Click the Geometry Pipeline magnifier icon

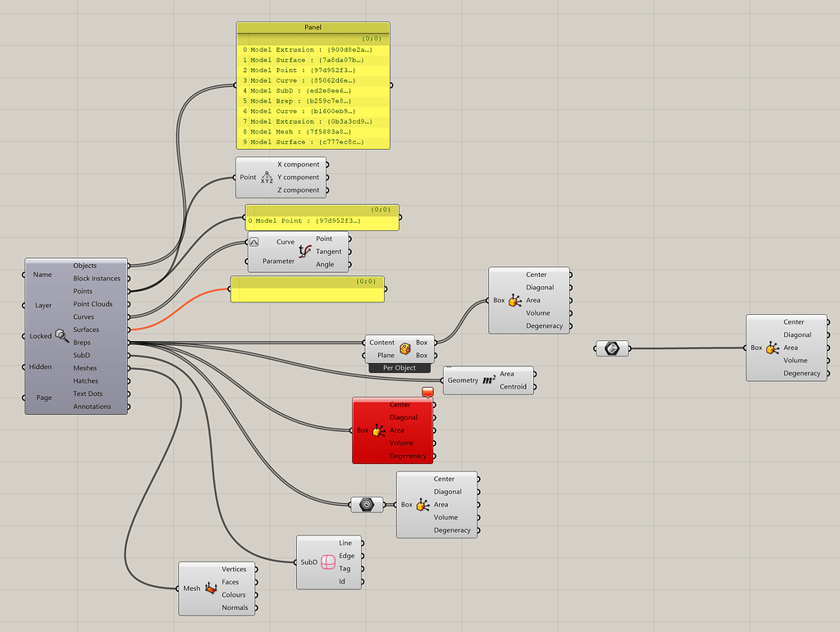coord(63,335)
